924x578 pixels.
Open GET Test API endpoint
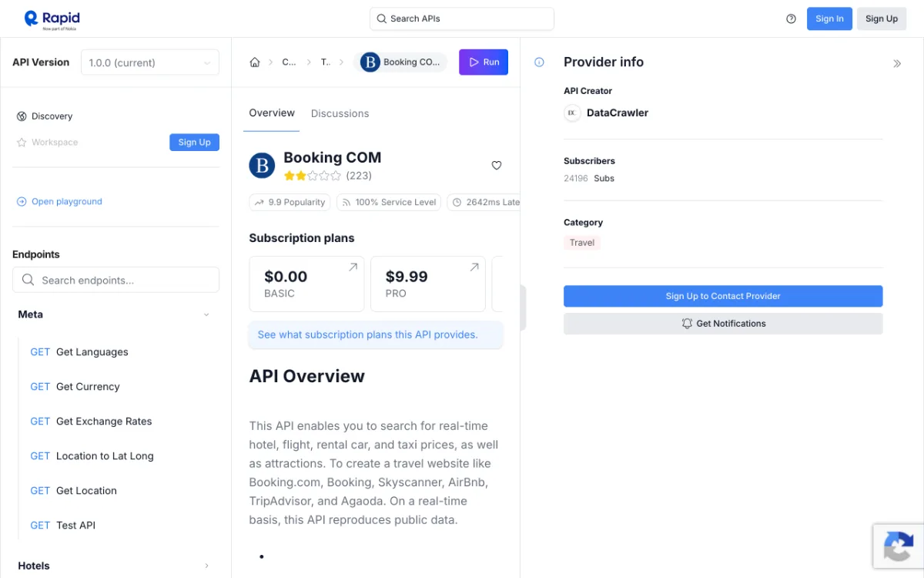coord(62,526)
